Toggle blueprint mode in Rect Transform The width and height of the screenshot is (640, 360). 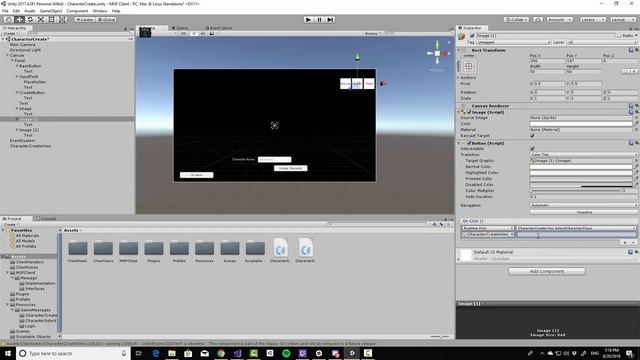(627, 71)
